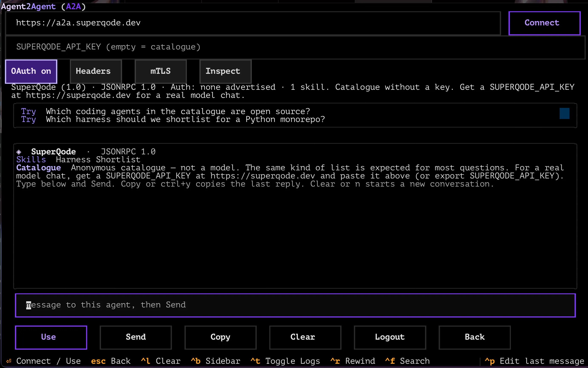Viewport: 588px width, 368px height.
Task: Click the Send button
Action: point(136,337)
